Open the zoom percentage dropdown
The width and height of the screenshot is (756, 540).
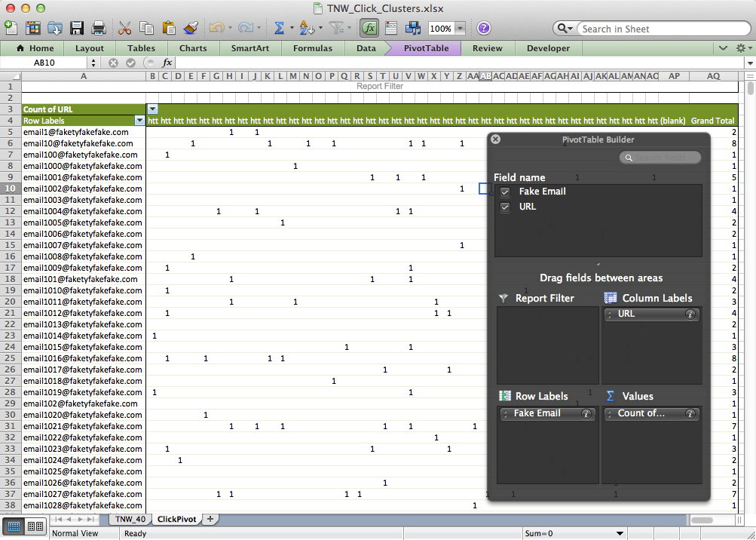pos(460,29)
